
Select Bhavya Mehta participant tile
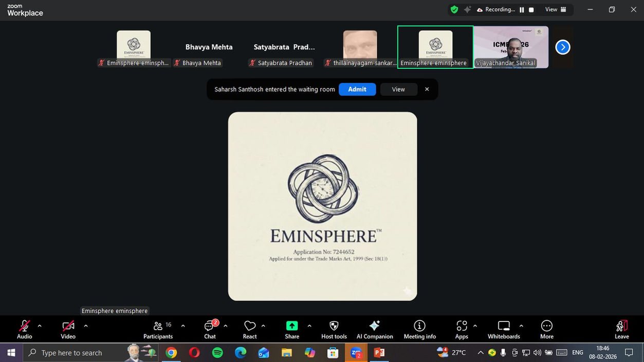(209, 47)
